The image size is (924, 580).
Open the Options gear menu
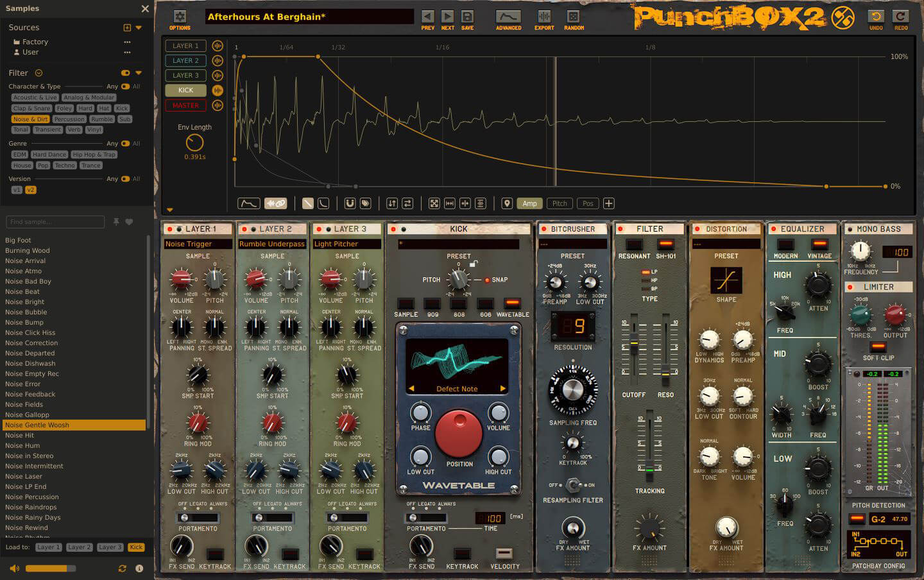click(x=180, y=17)
